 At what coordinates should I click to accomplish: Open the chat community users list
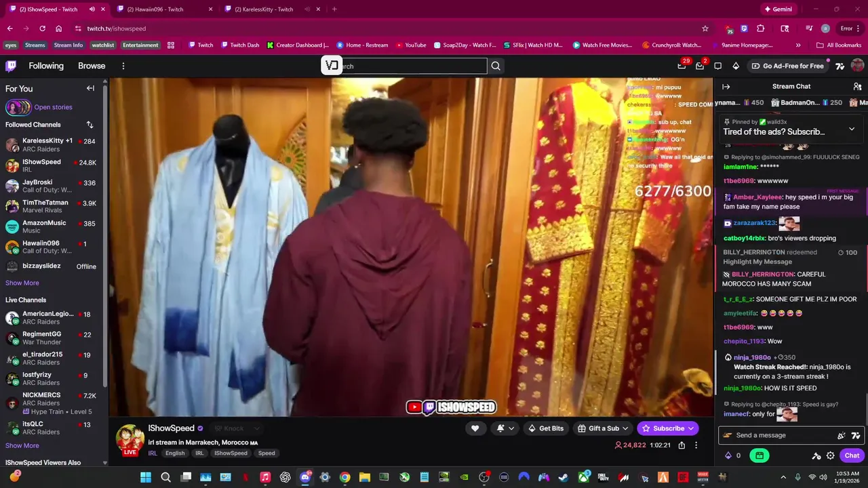click(857, 86)
